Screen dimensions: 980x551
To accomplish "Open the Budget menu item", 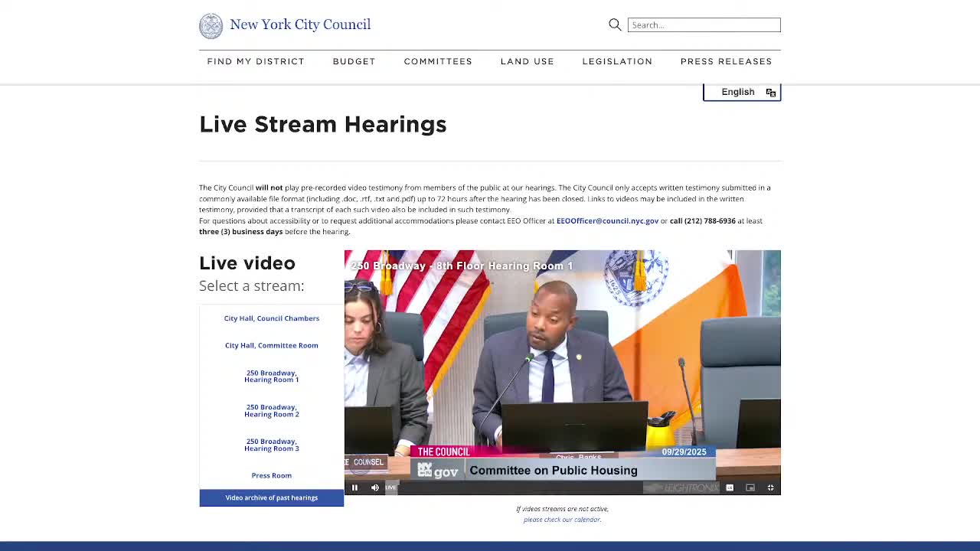I will (x=354, y=61).
